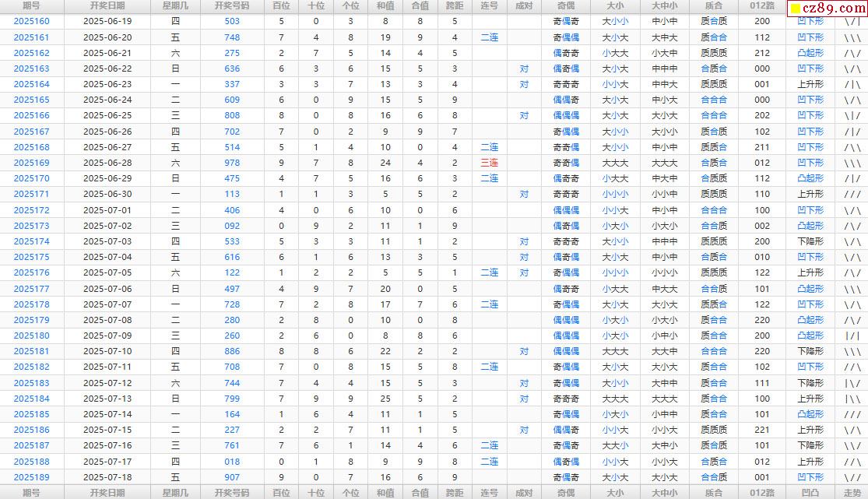The height and width of the screenshot is (499, 868).
Task: Open period link 2025175
Action: pos(32,257)
